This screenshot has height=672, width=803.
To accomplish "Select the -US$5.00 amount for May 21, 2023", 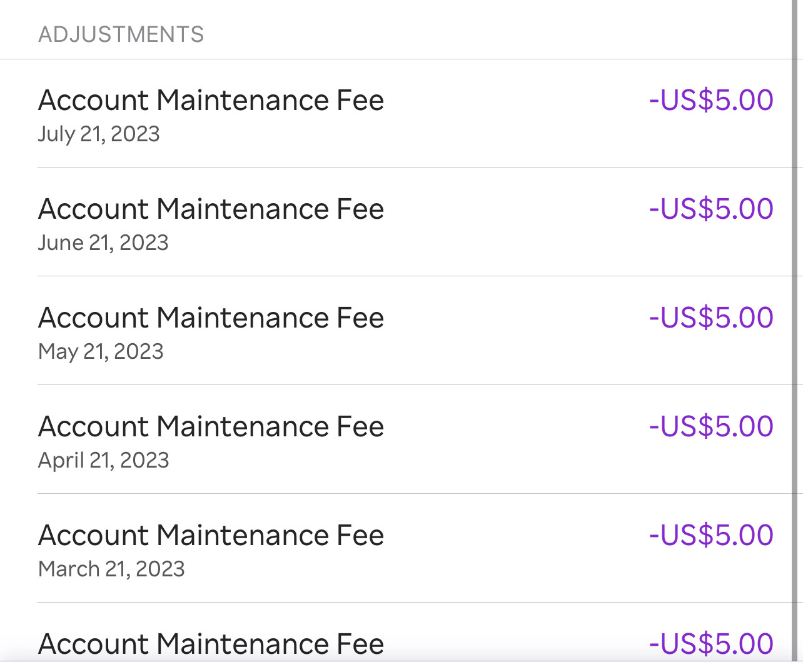I will (711, 318).
